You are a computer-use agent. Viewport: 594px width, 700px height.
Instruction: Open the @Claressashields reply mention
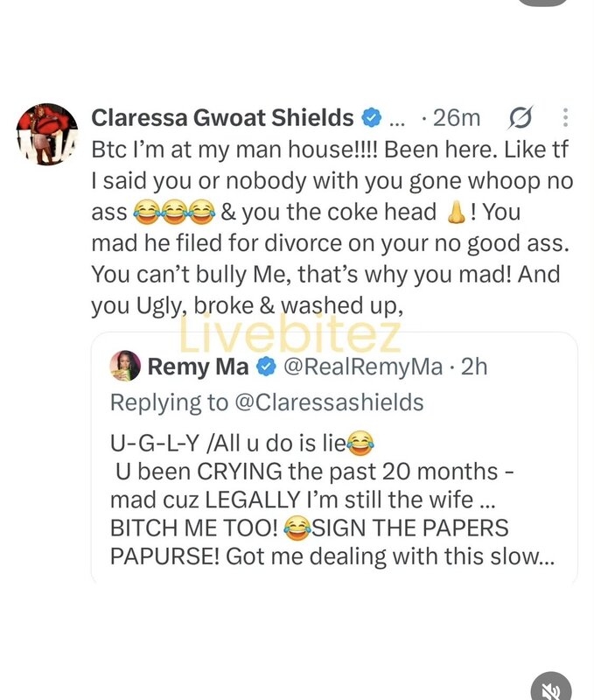(x=328, y=402)
